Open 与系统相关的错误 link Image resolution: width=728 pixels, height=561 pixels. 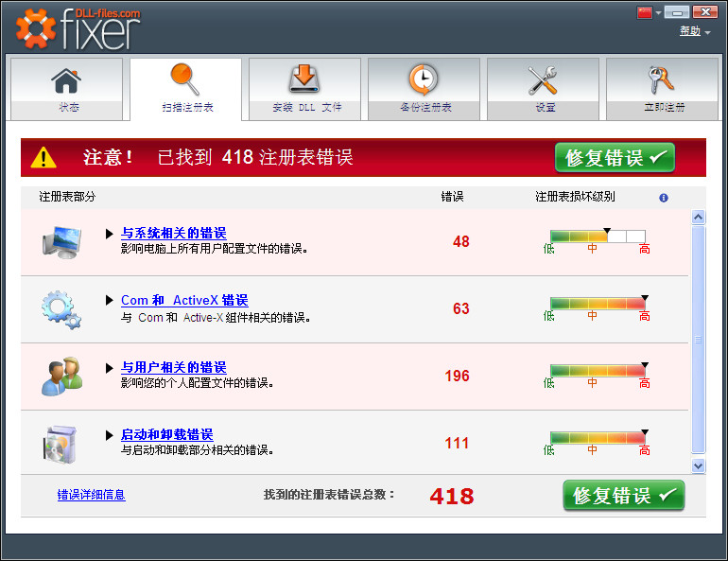point(174,233)
